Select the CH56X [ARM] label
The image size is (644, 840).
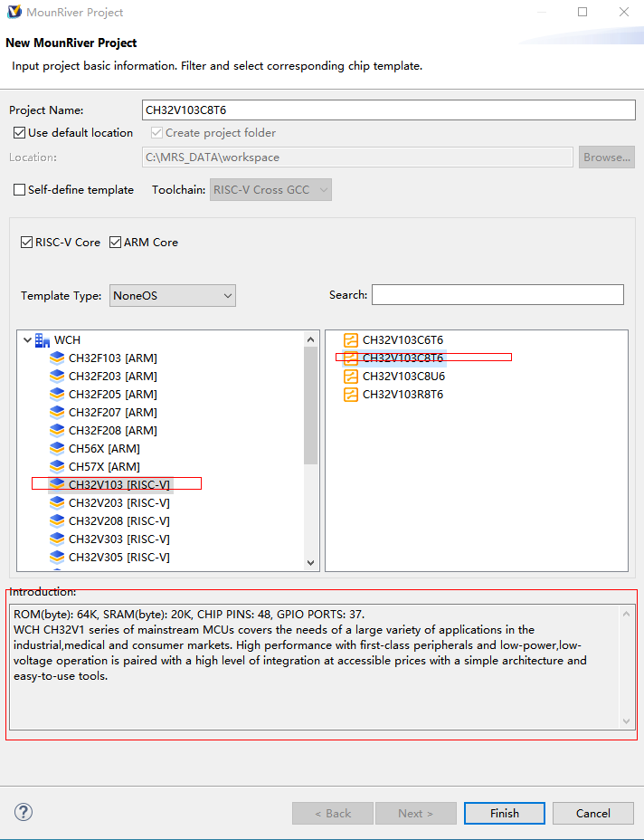pos(104,448)
